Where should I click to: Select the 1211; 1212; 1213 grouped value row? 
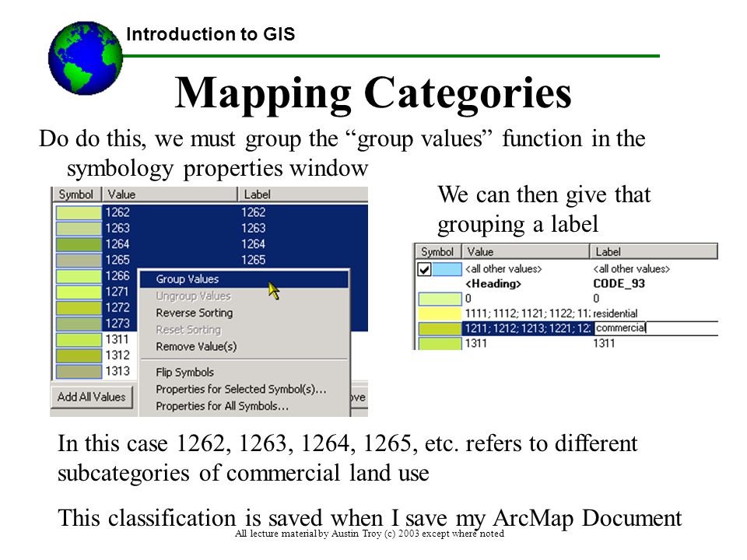point(528,328)
